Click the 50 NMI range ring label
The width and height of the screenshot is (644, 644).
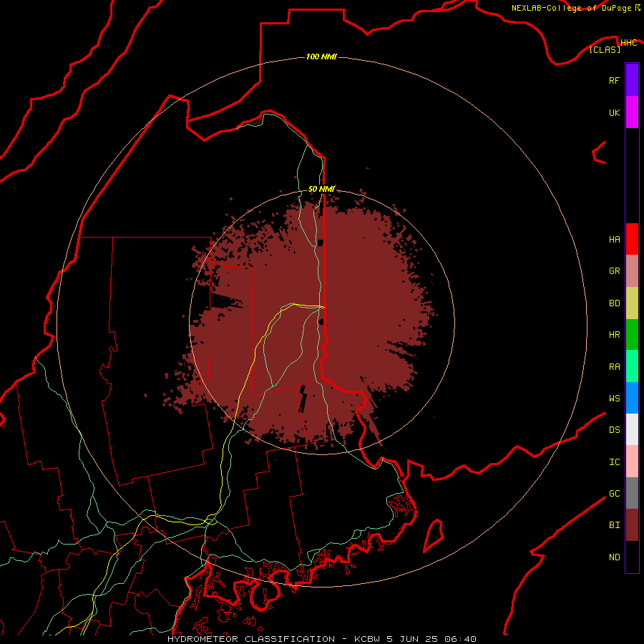pos(321,189)
